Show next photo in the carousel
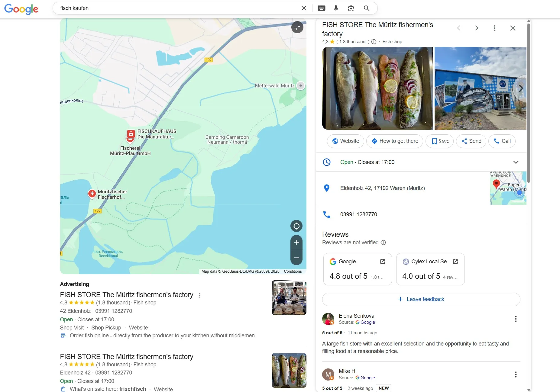The height and width of the screenshot is (392, 560). (x=520, y=88)
